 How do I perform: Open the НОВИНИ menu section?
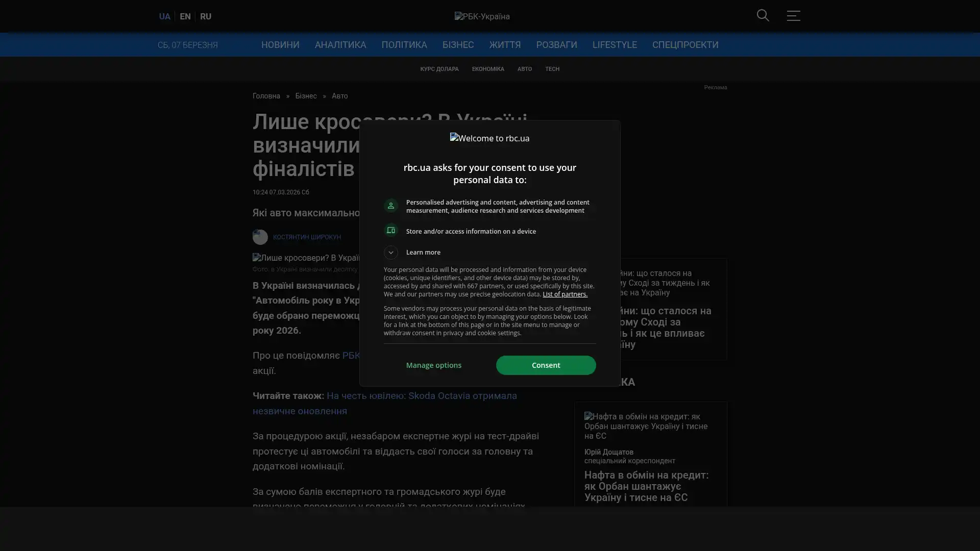pos(280,45)
